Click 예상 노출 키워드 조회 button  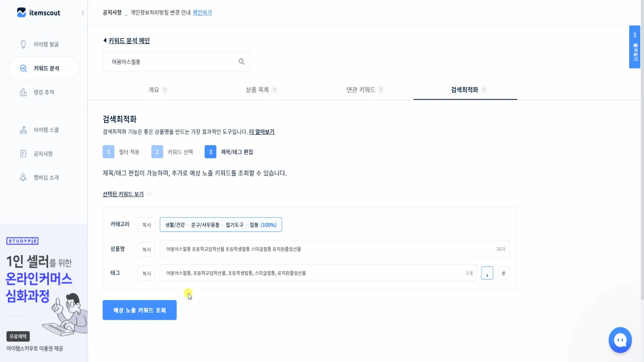[140, 310]
